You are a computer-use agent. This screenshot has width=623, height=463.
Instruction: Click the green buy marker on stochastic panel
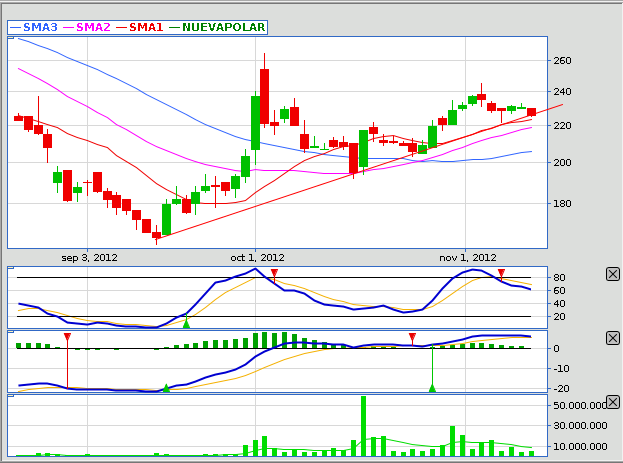[186, 324]
